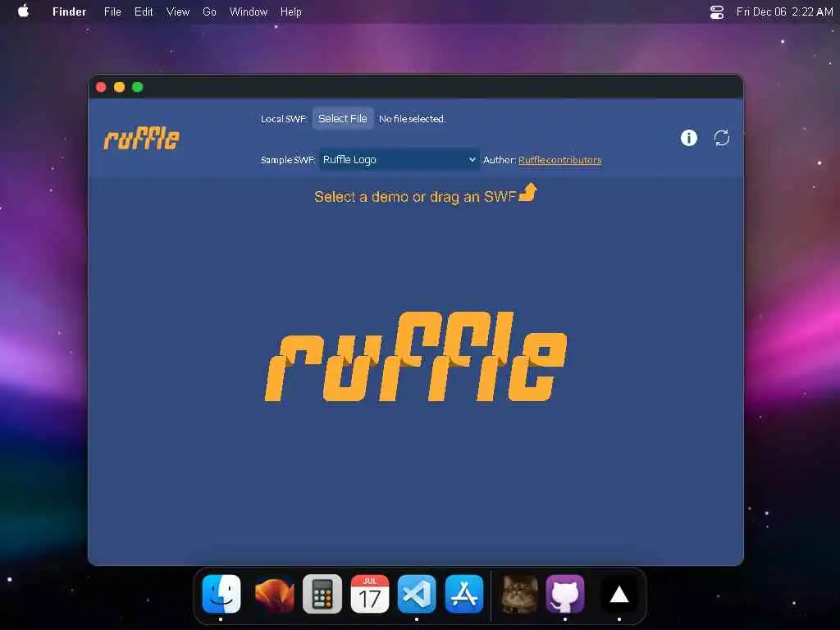This screenshot has height=630, width=840.
Task: Open GitHub Desktop from the dock
Action: click(565, 594)
